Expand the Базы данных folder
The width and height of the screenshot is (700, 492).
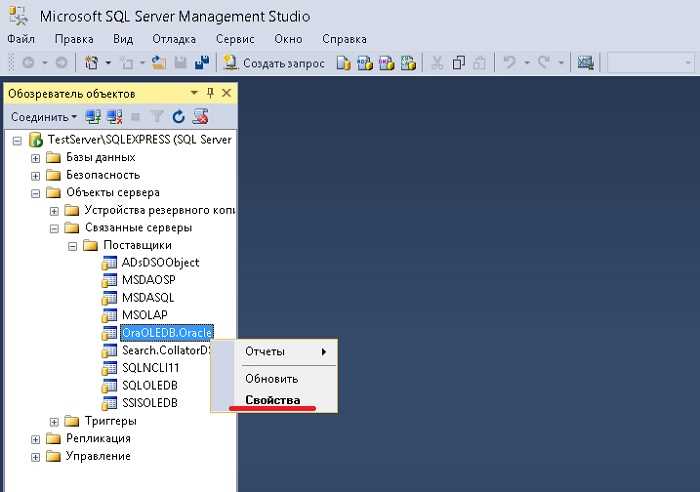click(35, 158)
